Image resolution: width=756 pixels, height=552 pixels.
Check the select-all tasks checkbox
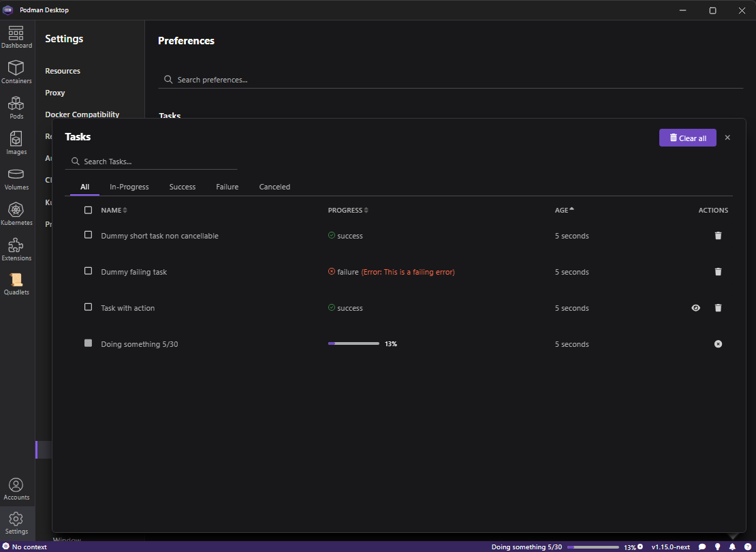click(88, 210)
